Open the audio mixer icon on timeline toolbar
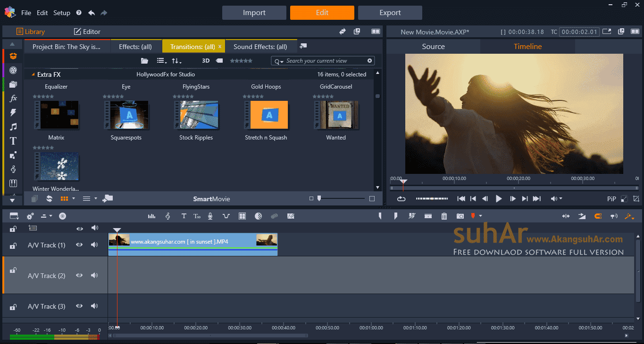 151,216
